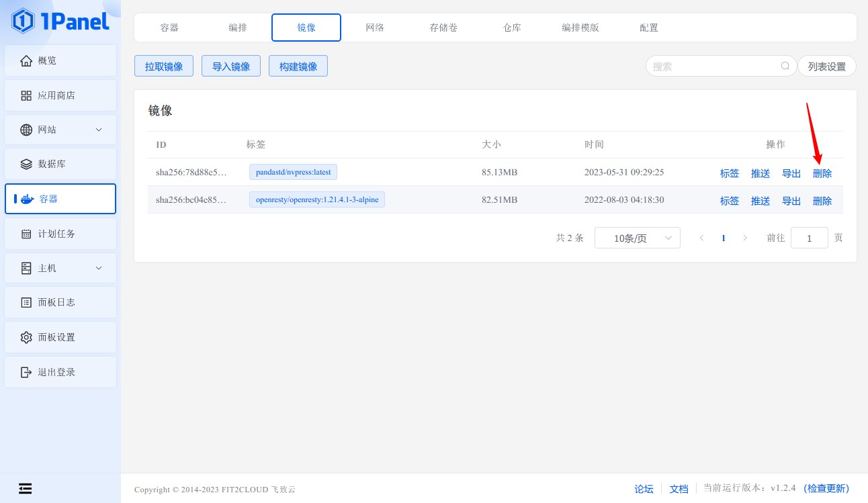The image size is (868, 503).
Task: Collapse sidebar with bottom menu icon
Action: pos(25,488)
